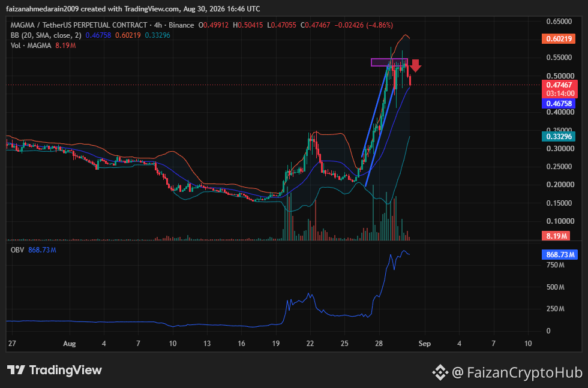Viewport: 588px width, 388px height.
Task: Click the MAGMA / TetherUS PERPETUAL CONTRACT title
Action: pyautogui.click(x=79, y=25)
